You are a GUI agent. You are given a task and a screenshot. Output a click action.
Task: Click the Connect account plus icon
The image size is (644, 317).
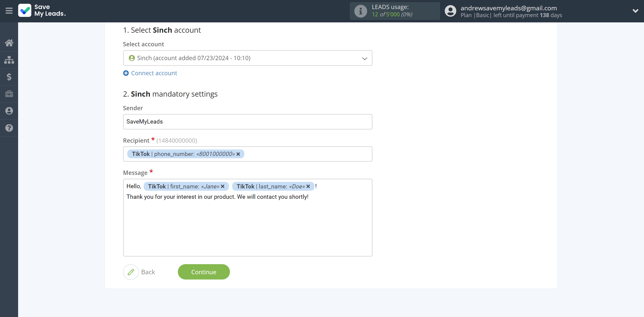(x=126, y=73)
